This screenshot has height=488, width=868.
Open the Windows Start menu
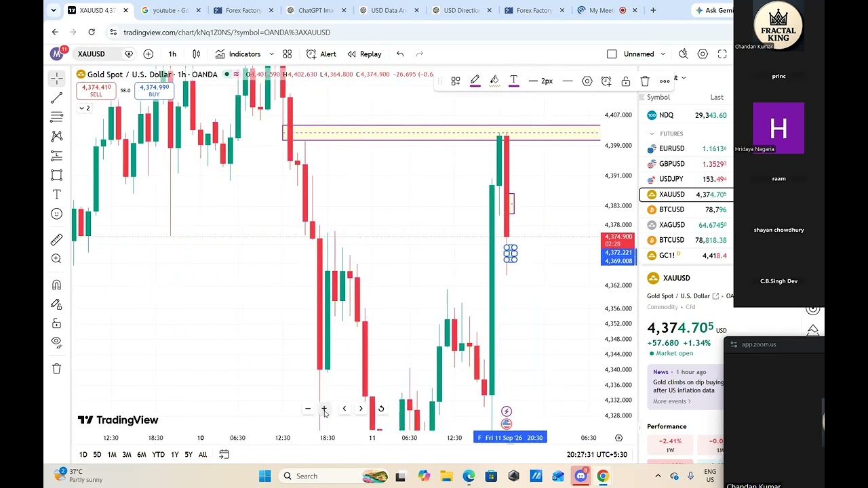(x=265, y=476)
